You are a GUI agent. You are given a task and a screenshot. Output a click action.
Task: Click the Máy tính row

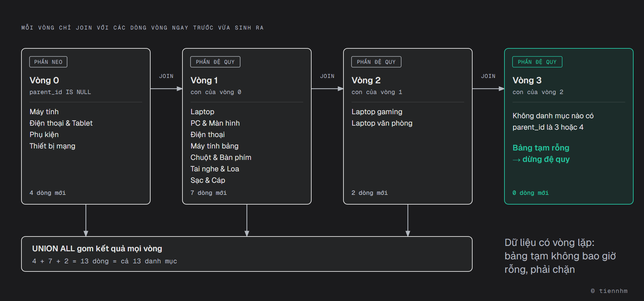click(x=44, y=112)
